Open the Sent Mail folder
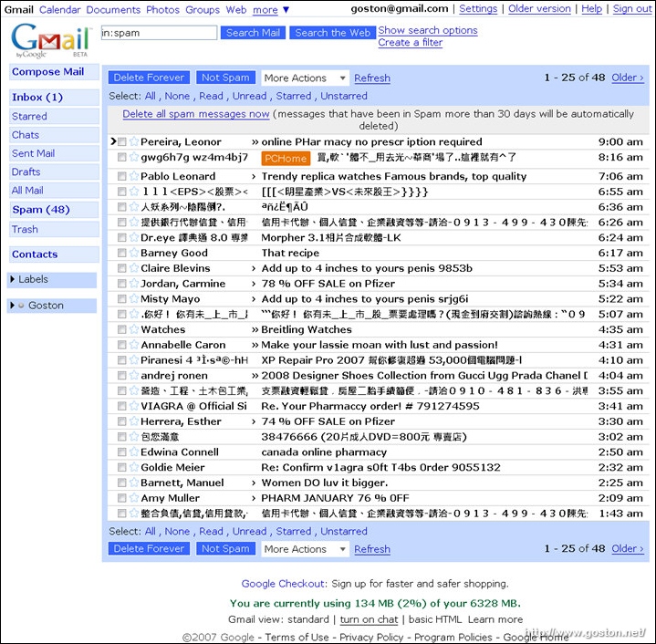This screenshot has width=656, height=644. pyautogui.click(x=33, y=153)
